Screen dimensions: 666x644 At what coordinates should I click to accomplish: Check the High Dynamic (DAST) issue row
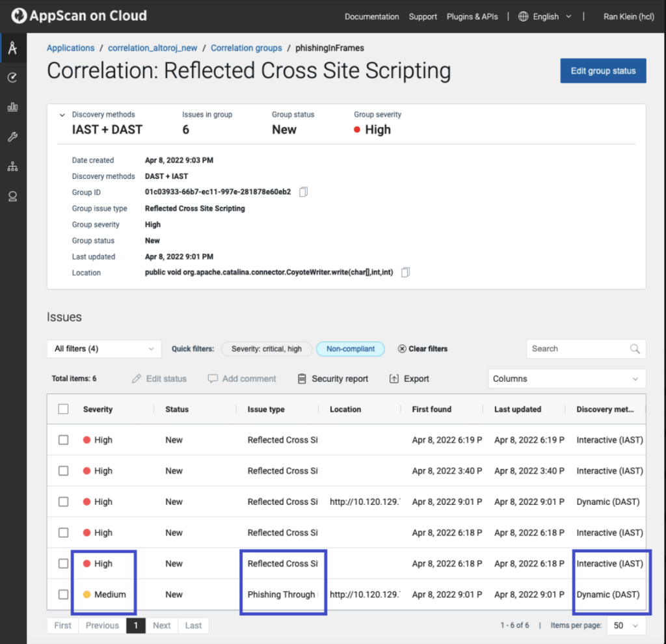pos(63,502)
